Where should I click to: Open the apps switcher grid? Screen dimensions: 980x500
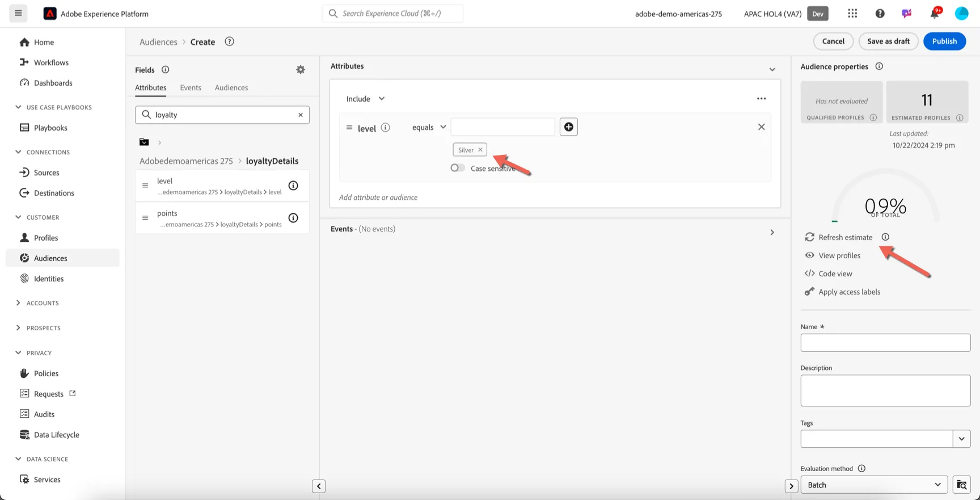[852, 13]
